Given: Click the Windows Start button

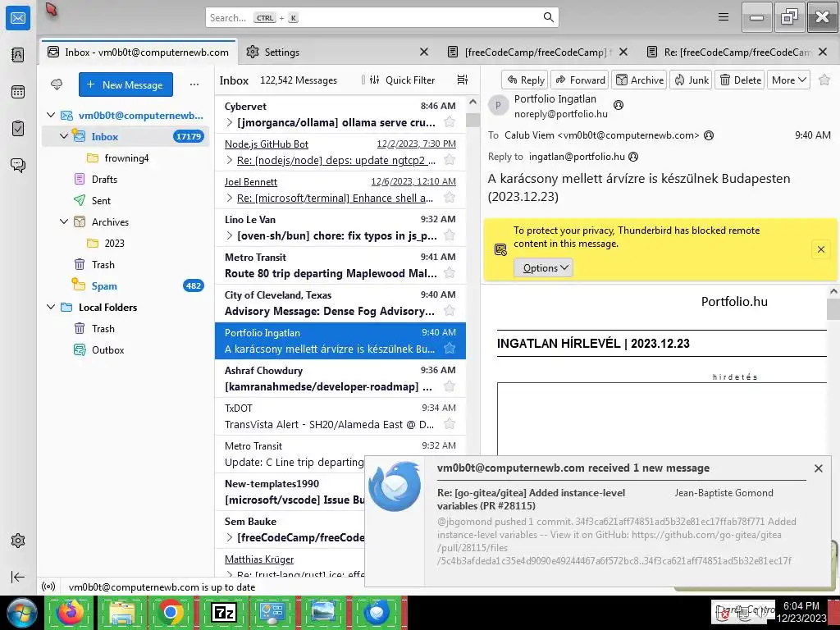Looking at the screenshot, I should (x=21, y=612).
